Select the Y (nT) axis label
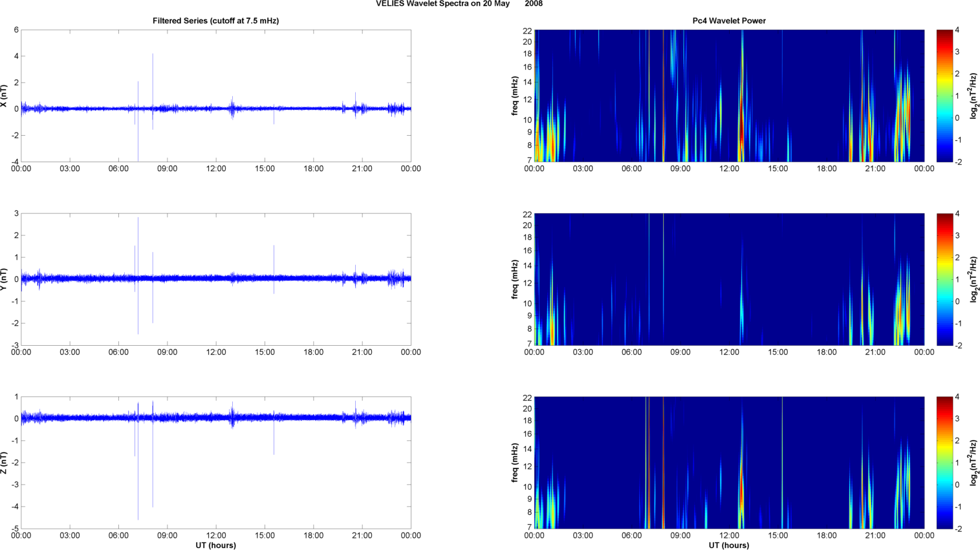Screen dimensions: 980x550 coord(4,279)
